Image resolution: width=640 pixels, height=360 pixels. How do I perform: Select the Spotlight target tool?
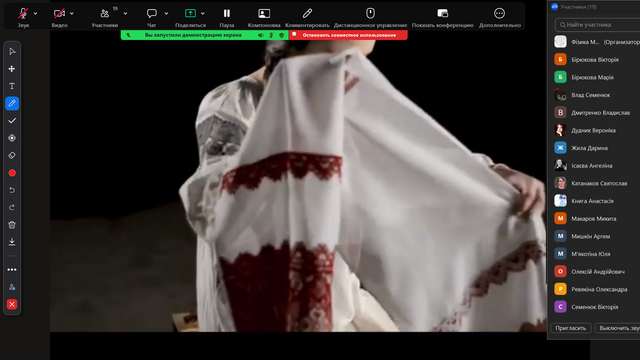pyautogui.click(x=12, y=138)
